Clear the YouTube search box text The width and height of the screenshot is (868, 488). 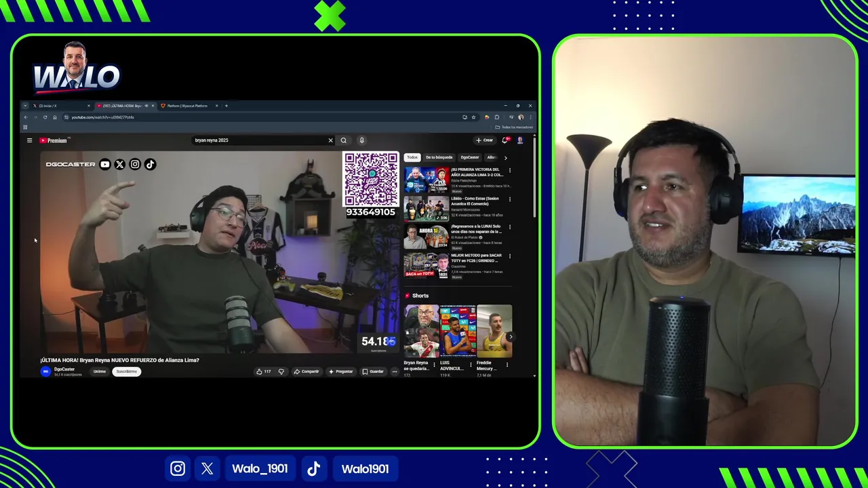point(330,140)
